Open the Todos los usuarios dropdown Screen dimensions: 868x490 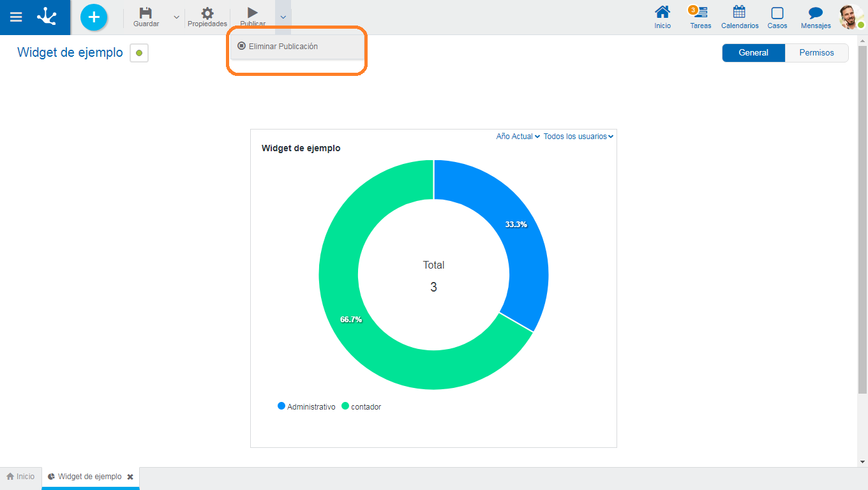pyautogui.click(x=578, y=137)
